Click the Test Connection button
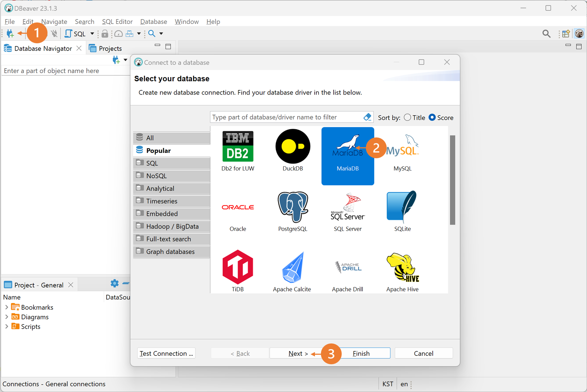Image resolution: width=587 pixels, height=392 pixels. click(x=166, y=353)
